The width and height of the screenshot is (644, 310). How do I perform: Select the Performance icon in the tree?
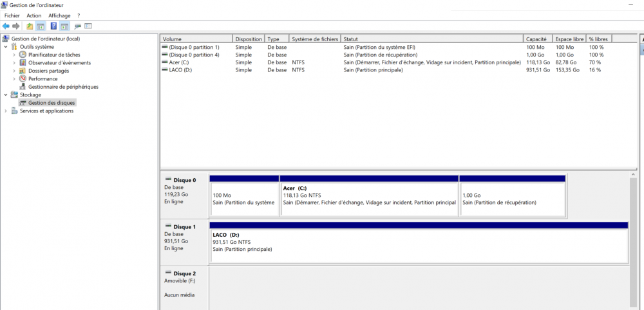(23, 78)
